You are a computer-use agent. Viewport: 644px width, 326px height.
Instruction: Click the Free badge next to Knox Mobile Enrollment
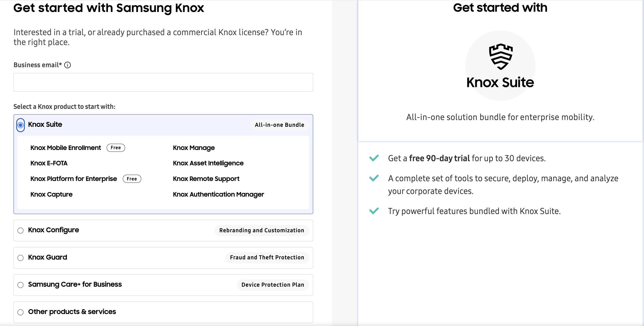coord(116,148)
